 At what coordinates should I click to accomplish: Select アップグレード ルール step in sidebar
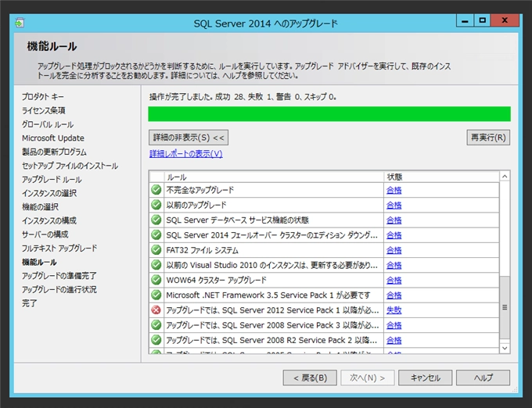tap(52, 180)
